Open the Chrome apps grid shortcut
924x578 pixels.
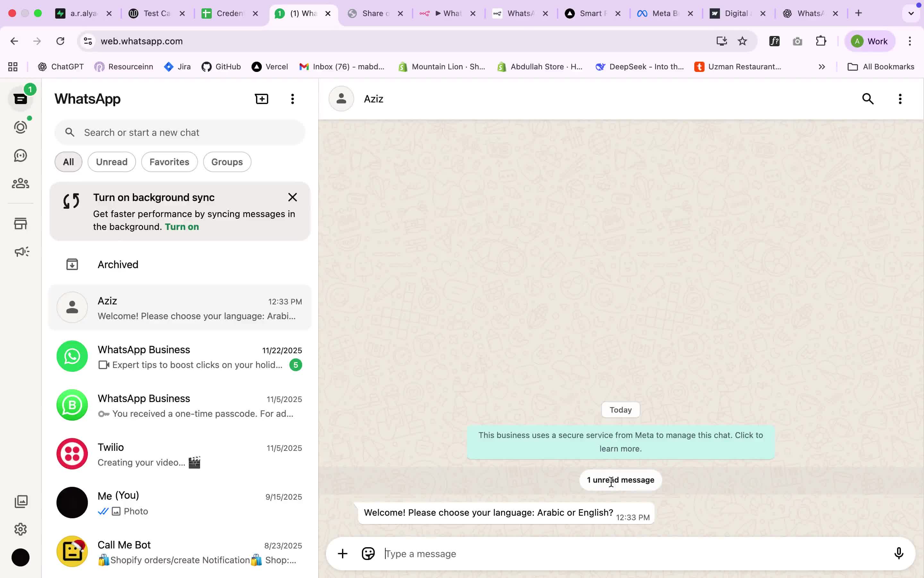pos(13,66)
